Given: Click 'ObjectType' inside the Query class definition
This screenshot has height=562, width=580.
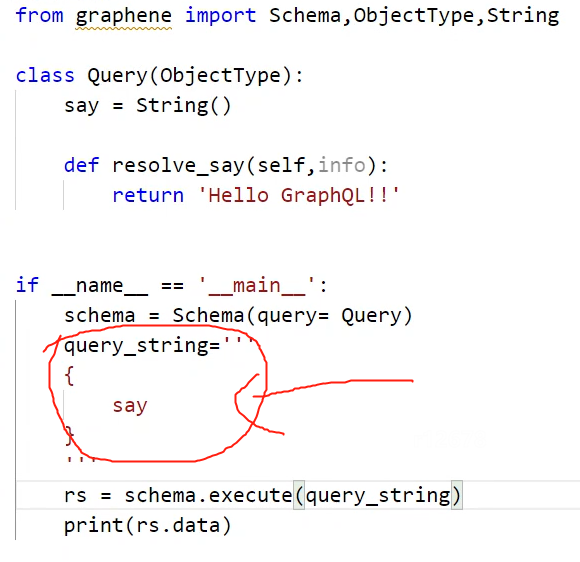Looking at the screenshot, I should [x=220, y=76].
